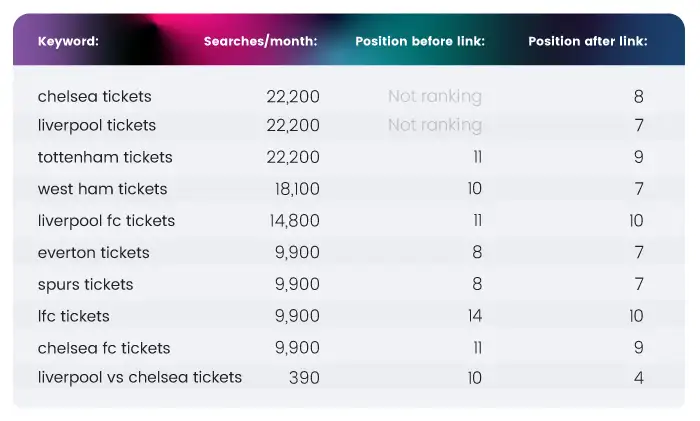Click the Position before link header

[x=420, y=41]
